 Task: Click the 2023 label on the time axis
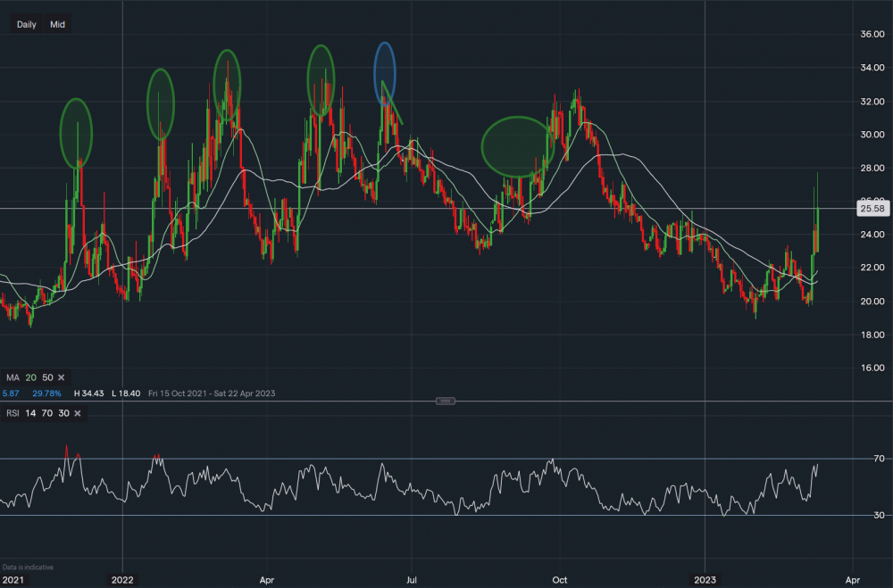pos(705,579)
